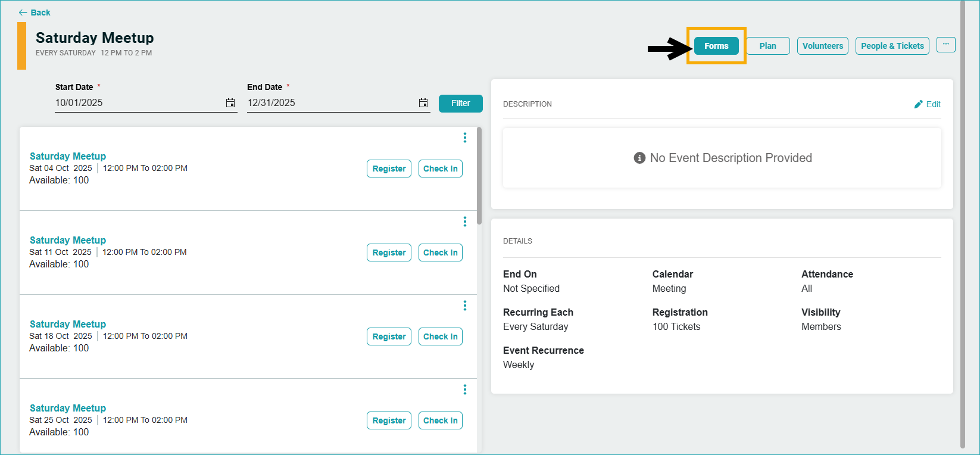Click the back arrow icon
The image size is (980, 455).
point(23,13)
